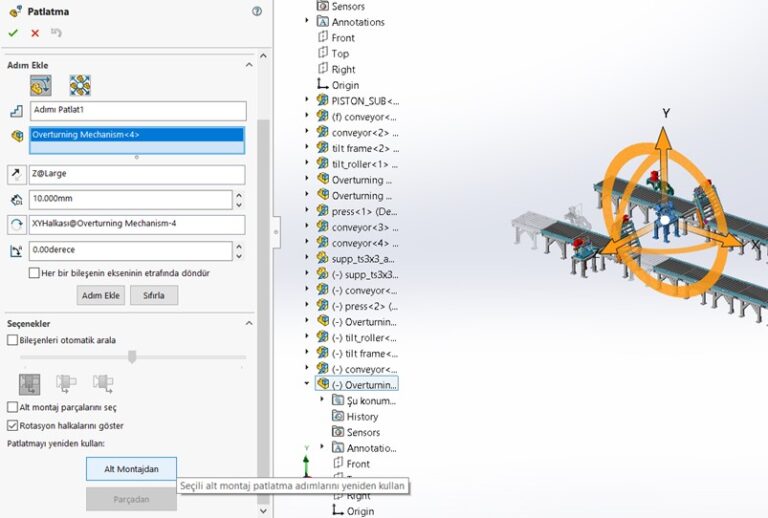Expand the PISTON_SUB tree node
Screen dimensions: 768x518
pos(307,100)
